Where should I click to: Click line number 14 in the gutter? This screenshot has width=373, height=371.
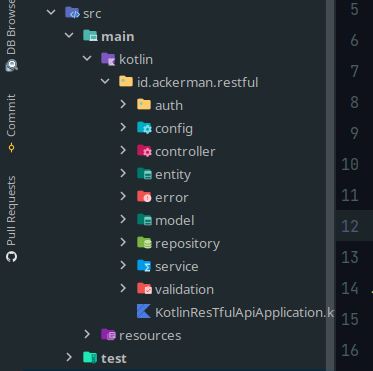tap(350, 288)
